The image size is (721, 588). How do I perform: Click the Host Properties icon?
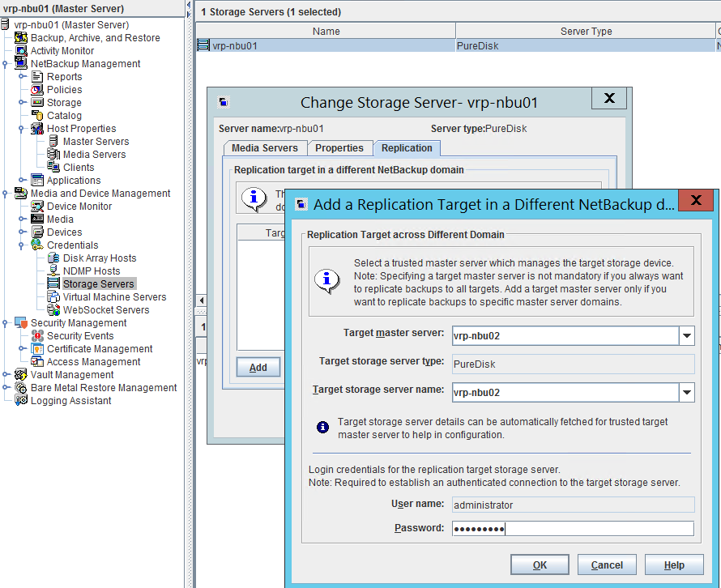(x=37, y=128)
